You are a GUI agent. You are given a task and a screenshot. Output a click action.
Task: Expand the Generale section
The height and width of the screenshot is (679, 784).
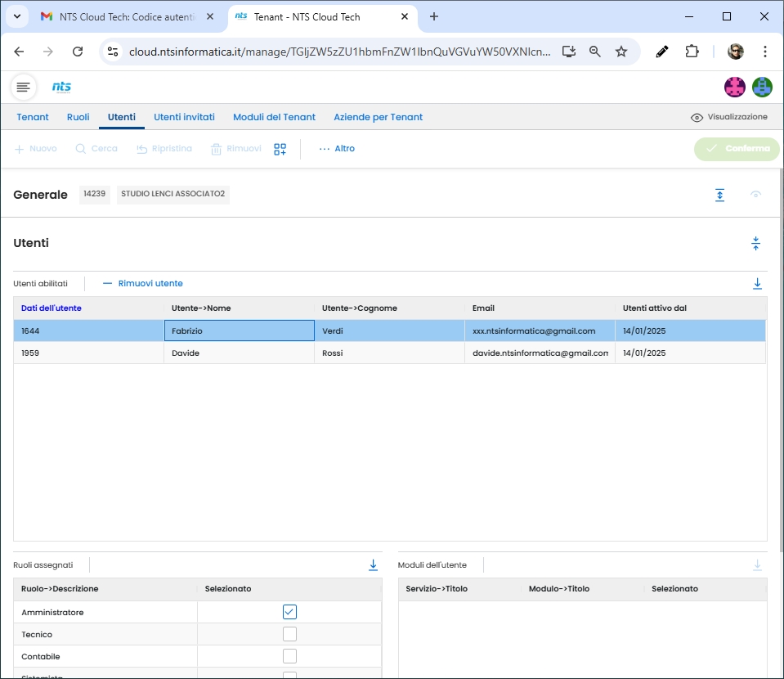pos(719,195)
